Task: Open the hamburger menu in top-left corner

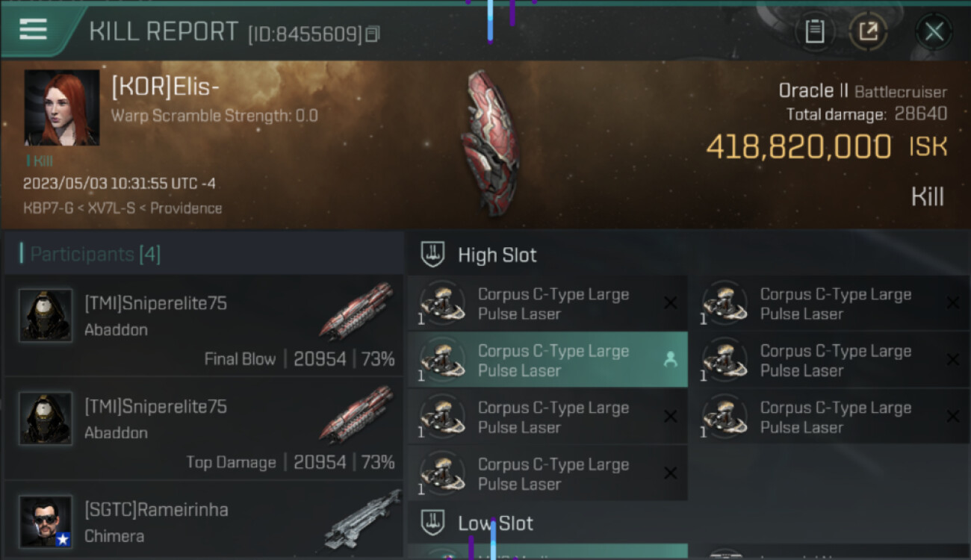Action: [34, 29]
